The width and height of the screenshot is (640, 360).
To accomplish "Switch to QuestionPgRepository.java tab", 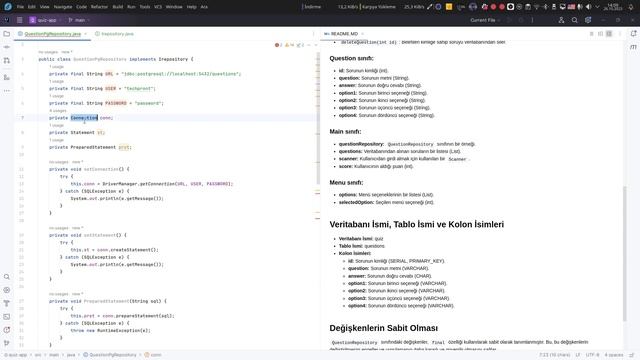I will coord(52,34).
